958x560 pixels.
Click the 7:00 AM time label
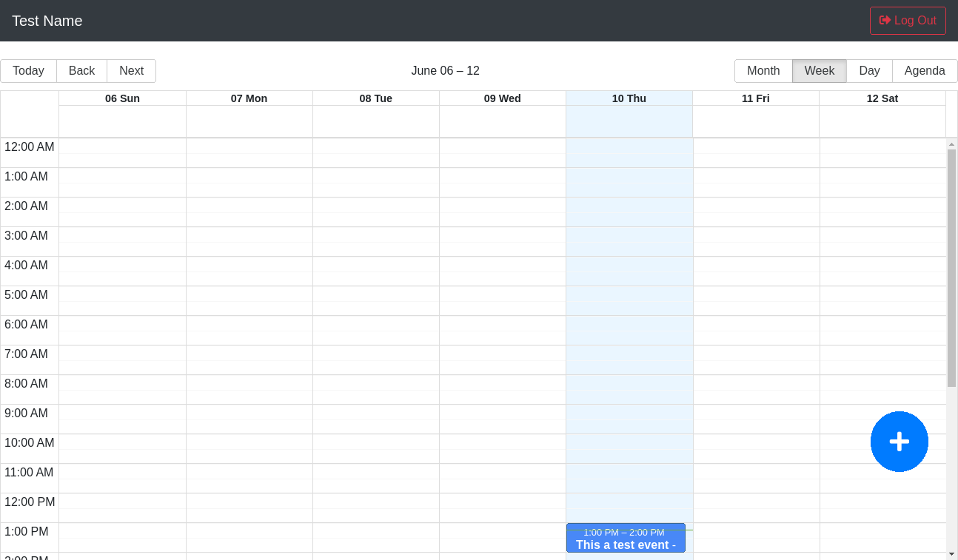26,354
